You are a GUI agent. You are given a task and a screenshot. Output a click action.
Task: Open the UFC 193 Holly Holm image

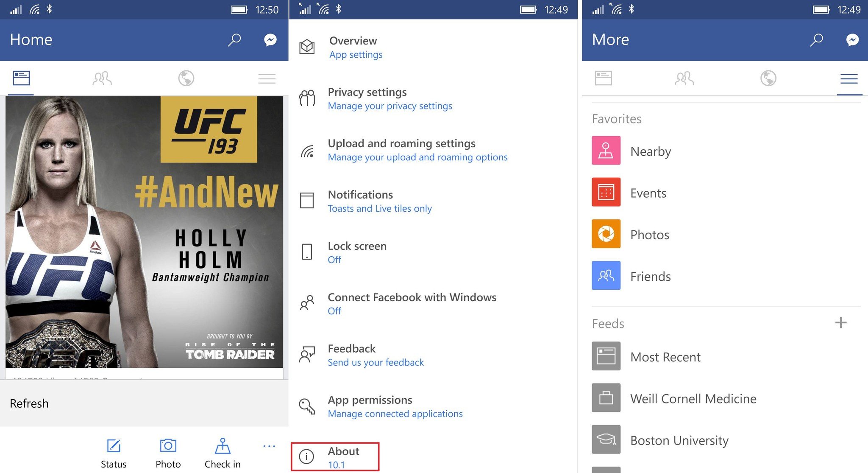click(144, 232)
